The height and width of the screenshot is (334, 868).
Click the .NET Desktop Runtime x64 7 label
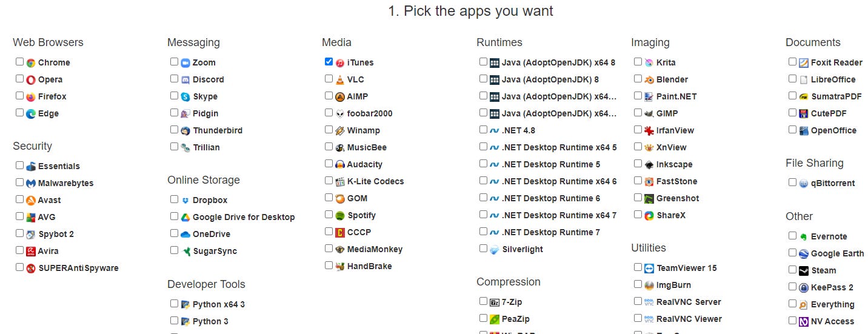pyautogui.click(x=559, y=215)
